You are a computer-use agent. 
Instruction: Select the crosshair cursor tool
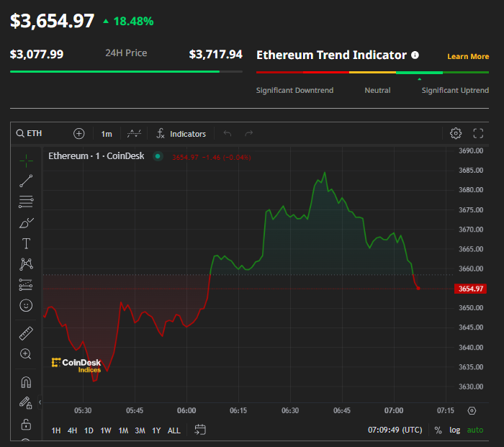pyautogui.click(x=26, y=161)
